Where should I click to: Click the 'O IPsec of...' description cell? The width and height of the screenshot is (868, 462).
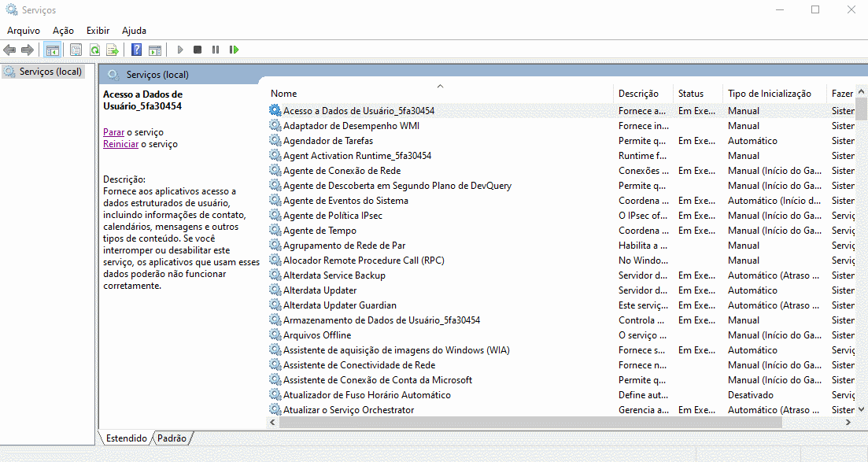643,215
